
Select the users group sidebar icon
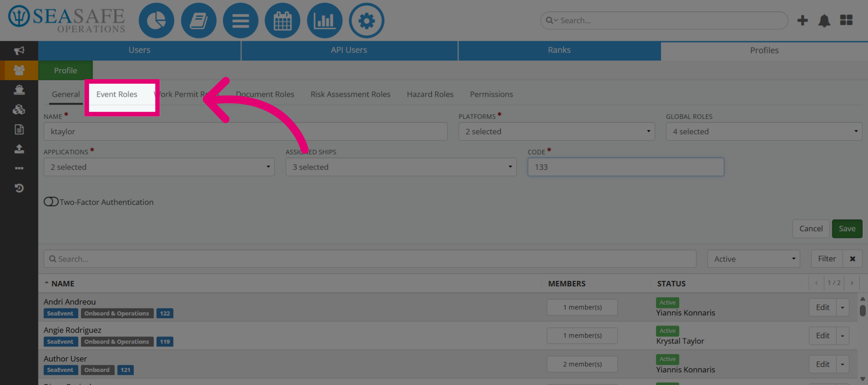[19, 70]
